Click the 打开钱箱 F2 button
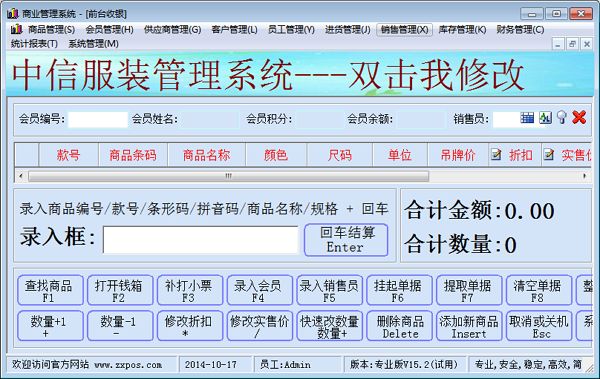Viewport: 600px width, 379px height. point(120,290)
